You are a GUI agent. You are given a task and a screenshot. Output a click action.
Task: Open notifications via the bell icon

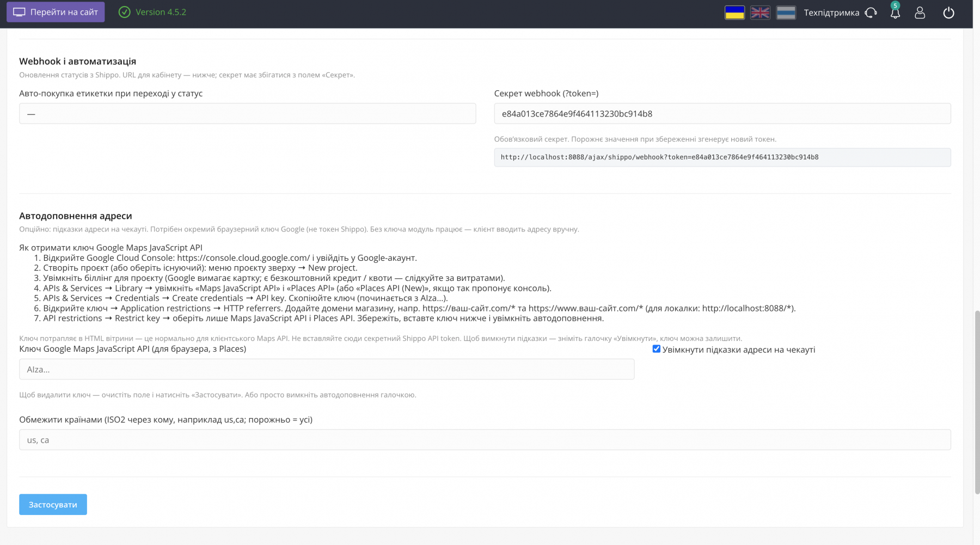[895, 13]
